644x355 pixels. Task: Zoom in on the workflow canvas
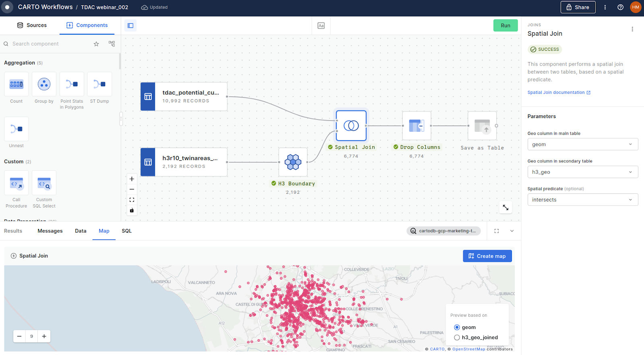click(132, 179)
